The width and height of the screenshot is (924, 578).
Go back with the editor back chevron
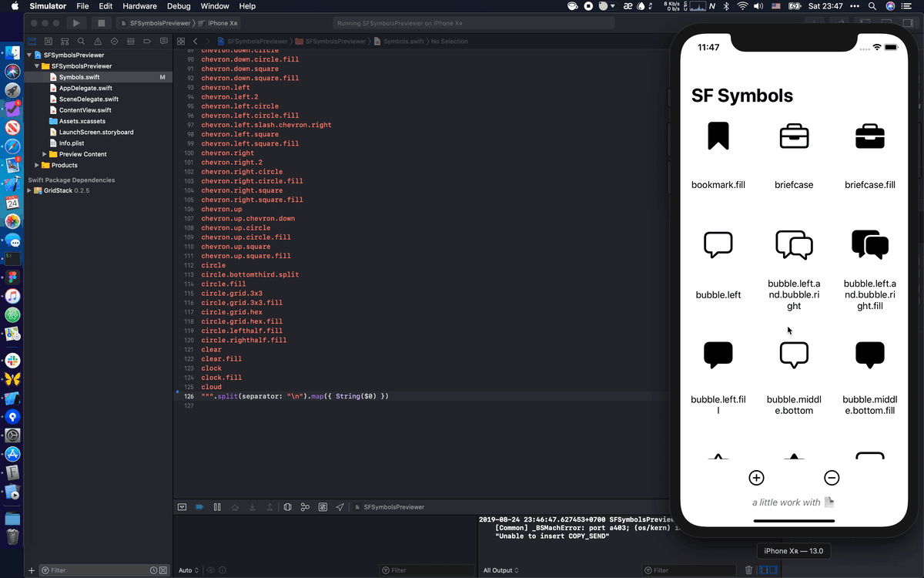click(196, 41)
